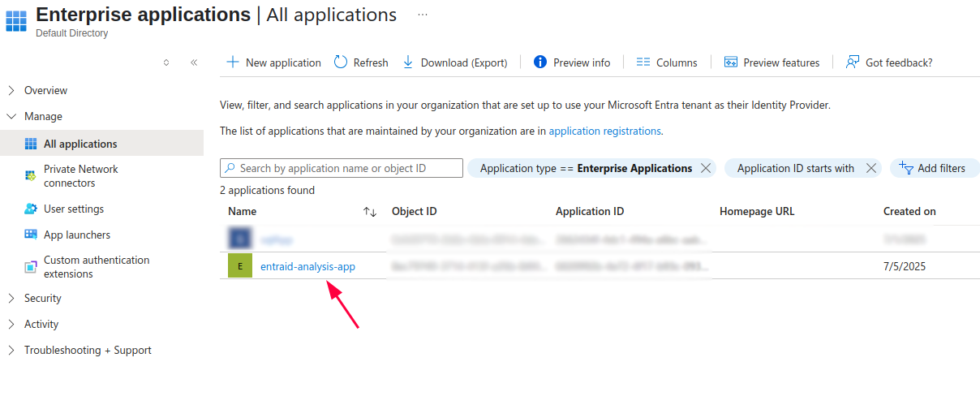Collapse the Manage section
The image size is (980, 405).
coord(11,116)
